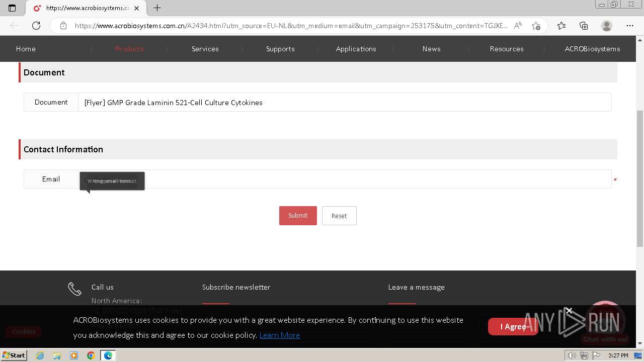
Task: Launch Internet Explorer from taskbar
Action: click(x=40, y=355)
